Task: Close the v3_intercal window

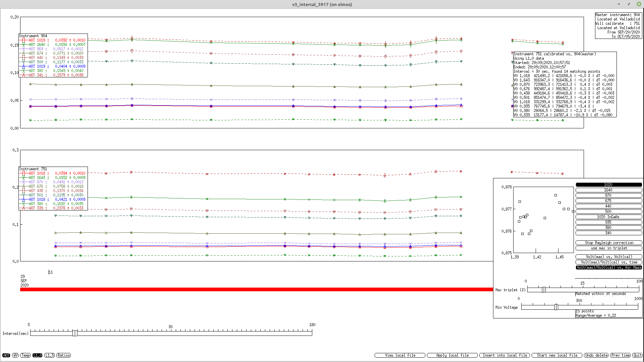Action: coord(639,4)
